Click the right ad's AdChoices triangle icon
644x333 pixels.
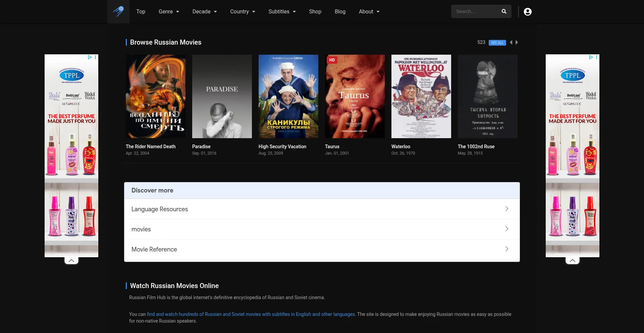pos(591,57)
